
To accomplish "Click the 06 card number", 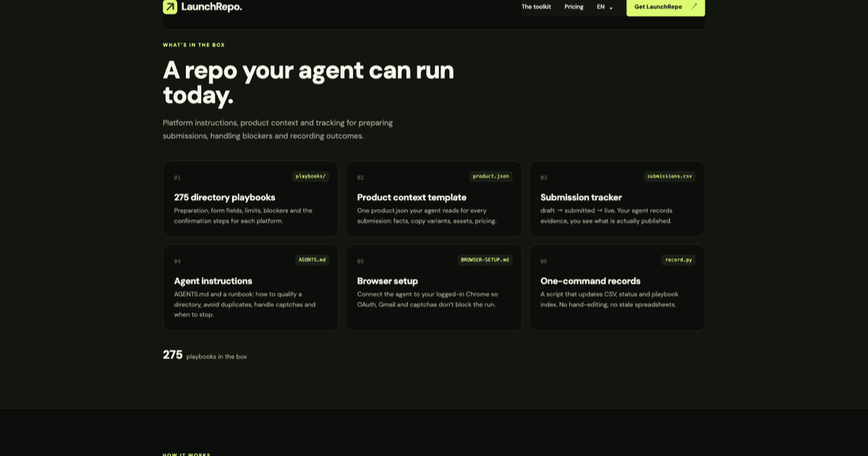I will pyautogui.click(x=544, y=261).
